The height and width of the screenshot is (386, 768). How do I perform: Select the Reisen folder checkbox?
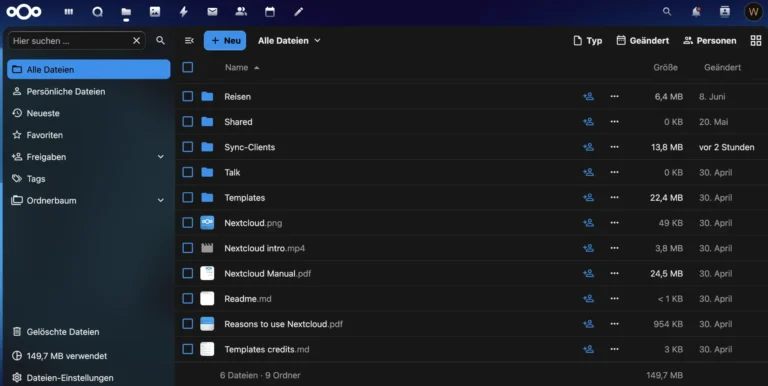(x=188, y=96)
